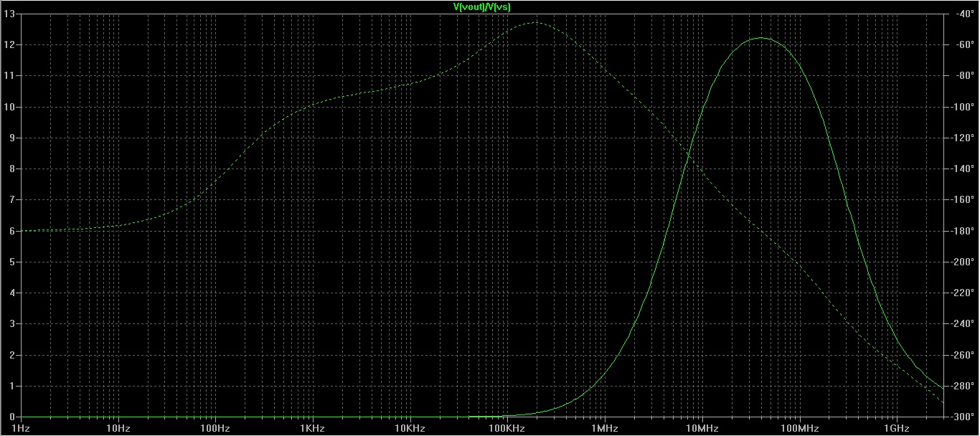Click the V(vout)/V(vs) trace label
Screen dimensions: 980x436
[x=482, y=7]
